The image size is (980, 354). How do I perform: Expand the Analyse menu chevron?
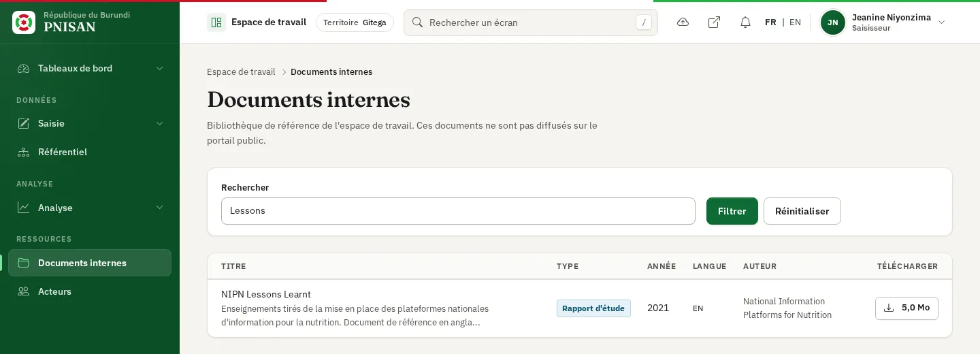[x=160, y=208]
